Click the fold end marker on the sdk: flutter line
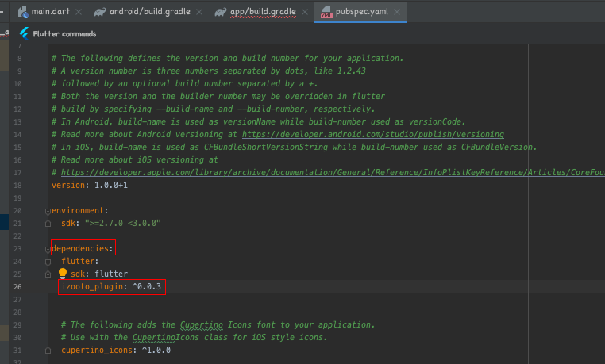 [x=48, y=274]
